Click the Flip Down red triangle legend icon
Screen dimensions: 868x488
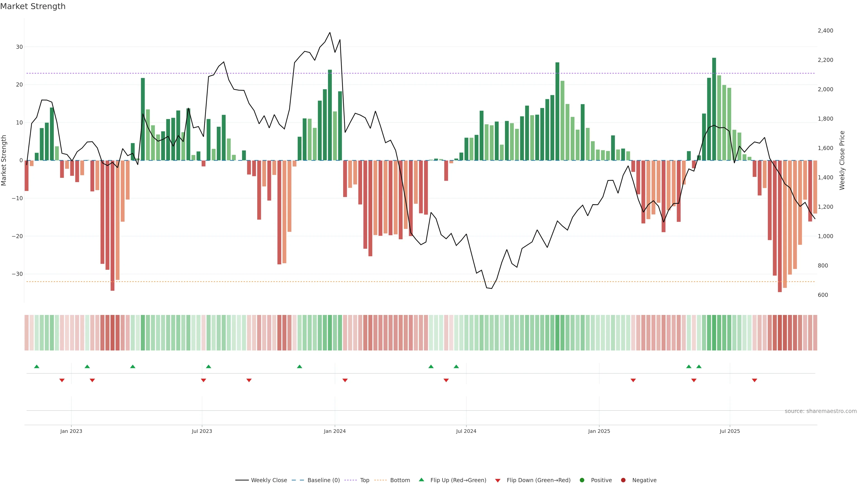coord(498,481)
